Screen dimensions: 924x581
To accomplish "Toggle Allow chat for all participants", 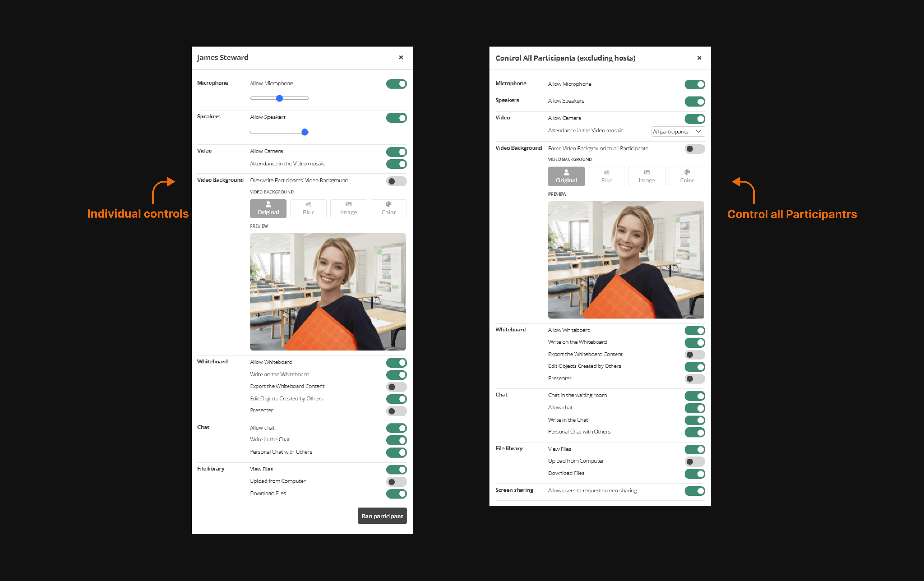I will click(694, 408).
